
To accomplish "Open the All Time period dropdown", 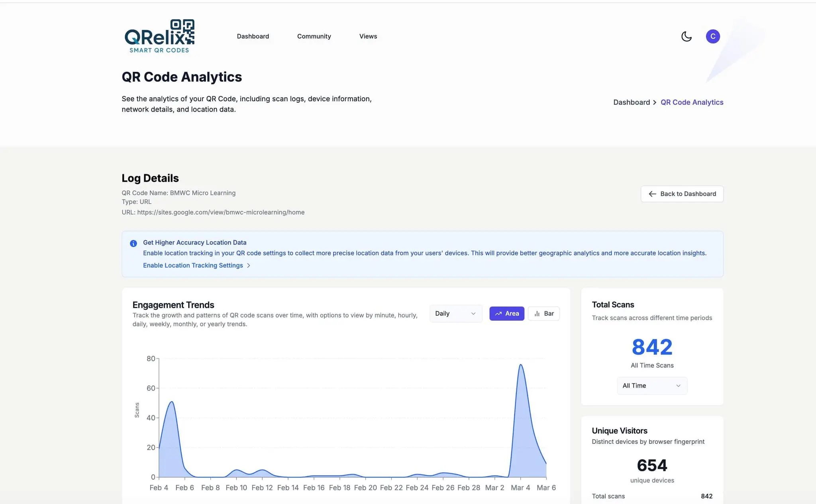I will tap(652, 386).
